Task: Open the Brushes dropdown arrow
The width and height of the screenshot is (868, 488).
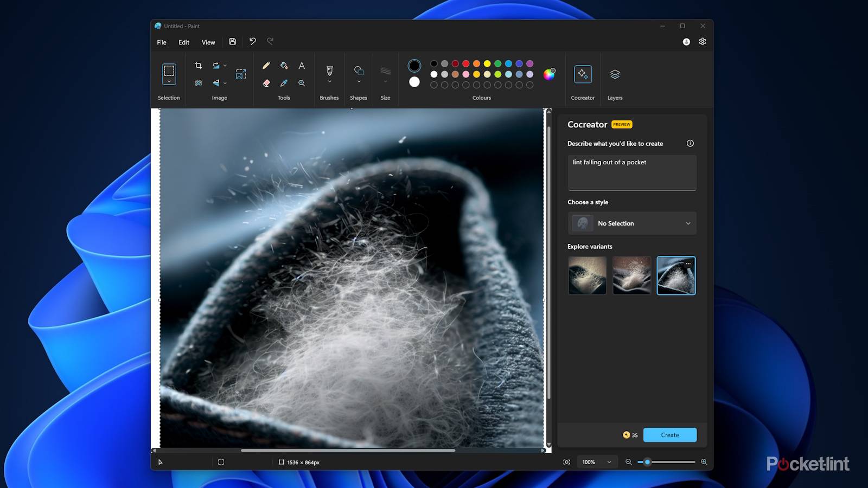Action: [329, 82]
